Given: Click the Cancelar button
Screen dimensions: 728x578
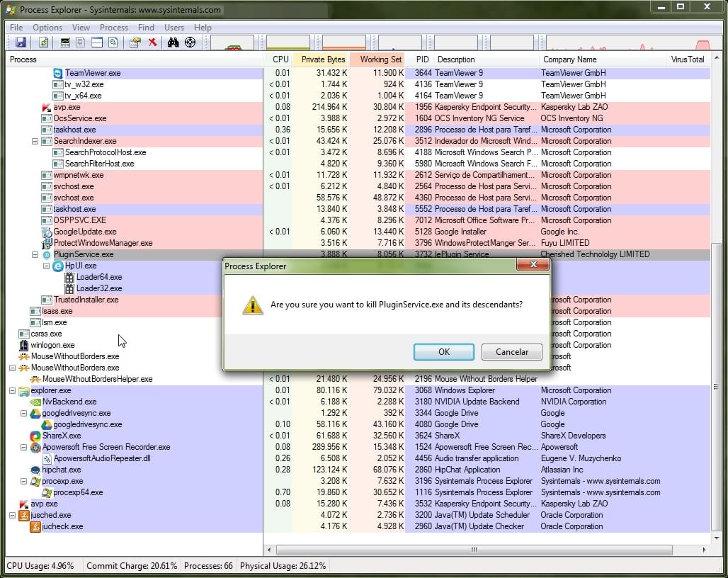Looking at the screenshot, I should click(x=511, y=352).
